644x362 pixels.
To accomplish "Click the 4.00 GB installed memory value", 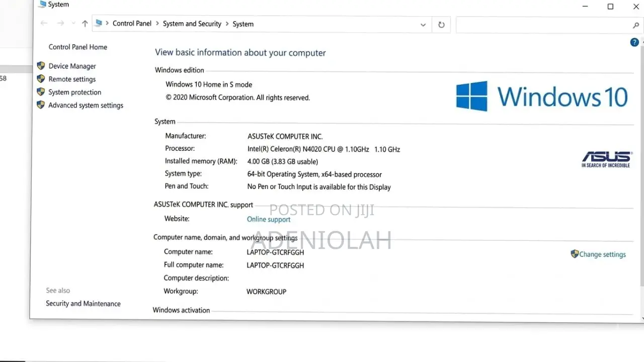I will (282, 161).
